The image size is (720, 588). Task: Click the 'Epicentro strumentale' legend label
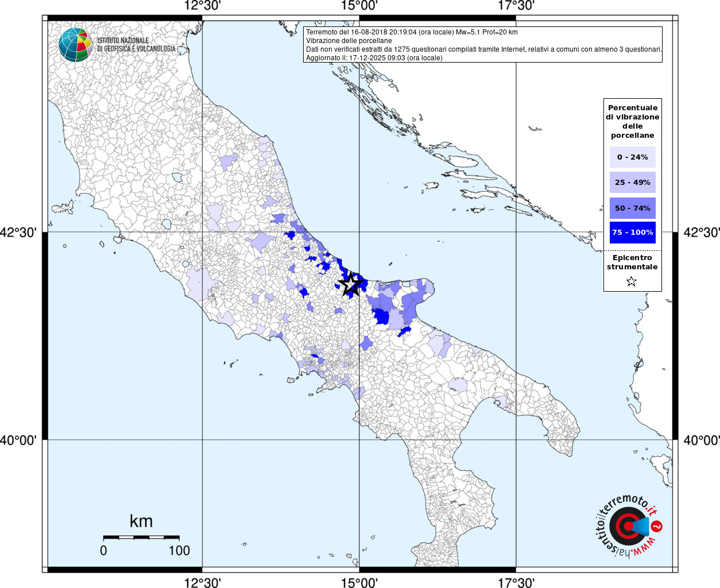pos(632,262)
